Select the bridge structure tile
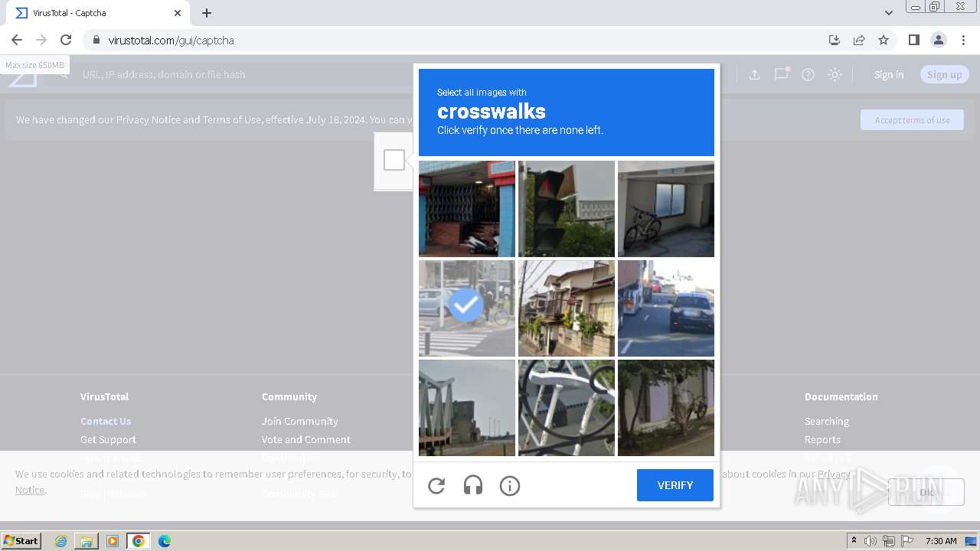The width and height of the screenshot is (980, 551). click(x=467, y=408)
